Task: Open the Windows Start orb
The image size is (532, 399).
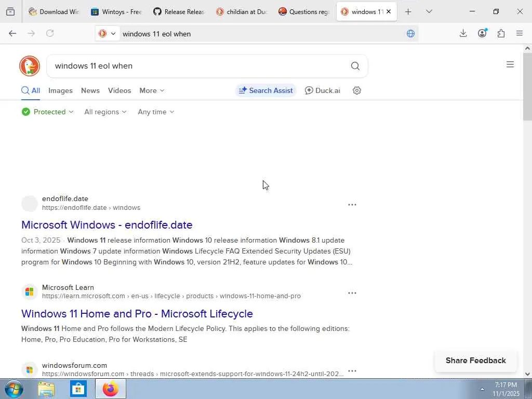Action: click(x=14, y=389)
